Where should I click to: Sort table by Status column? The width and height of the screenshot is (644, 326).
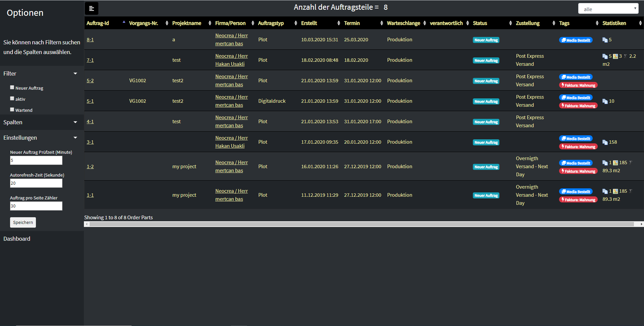(492, 23)
